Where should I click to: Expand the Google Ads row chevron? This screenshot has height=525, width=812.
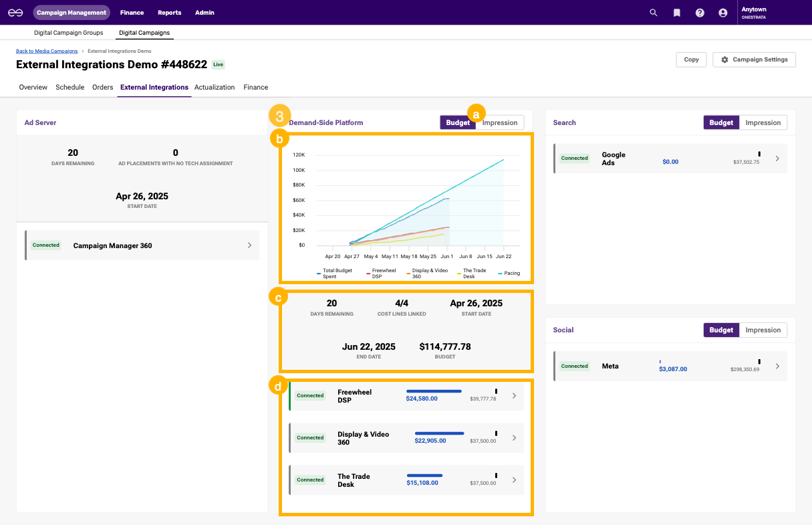pos(777,159)
